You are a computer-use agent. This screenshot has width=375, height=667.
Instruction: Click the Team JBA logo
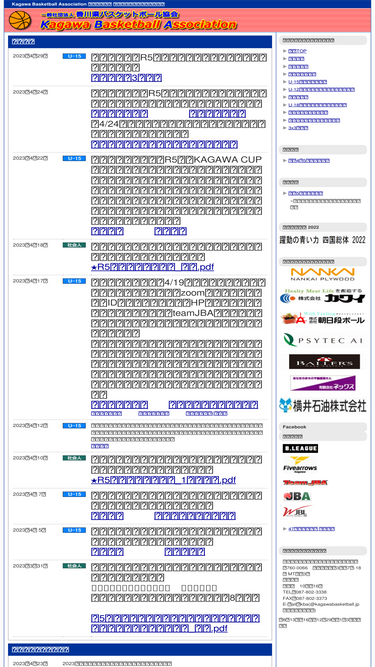click(x=305, y=482)
